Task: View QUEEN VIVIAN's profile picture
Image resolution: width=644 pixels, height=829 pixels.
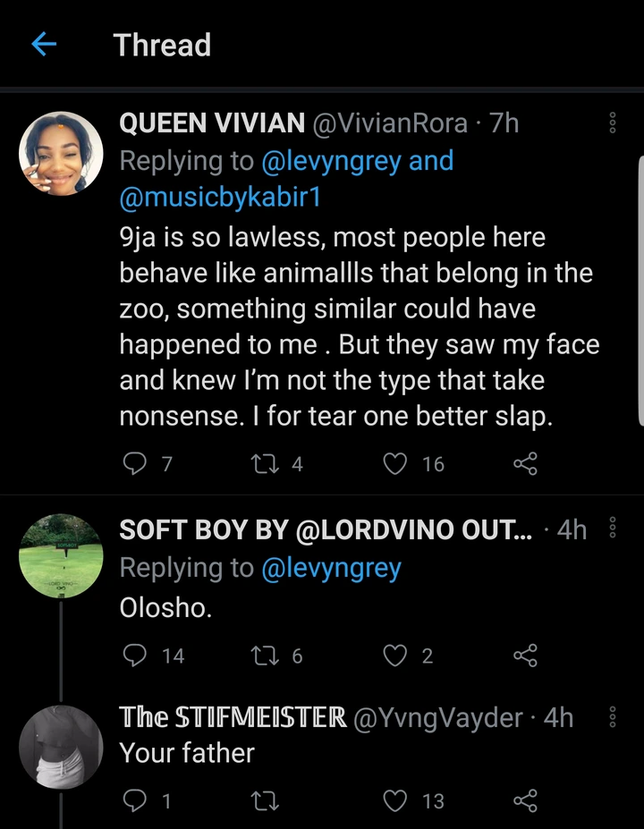Action: click(x=61, y=153)
